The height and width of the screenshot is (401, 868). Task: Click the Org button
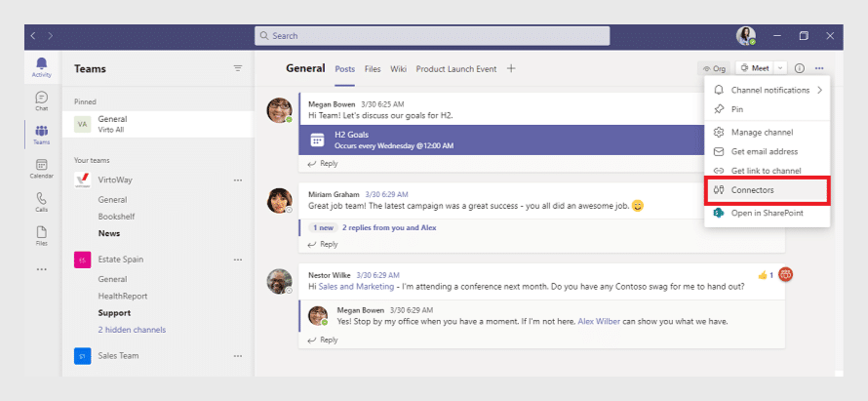(x=714, y=68)
